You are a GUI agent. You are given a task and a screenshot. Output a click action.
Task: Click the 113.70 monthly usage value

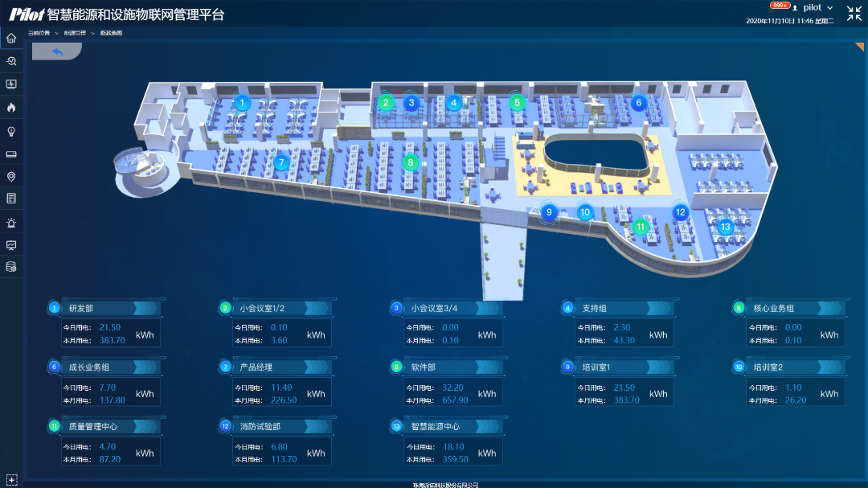(x=284, y=459)
